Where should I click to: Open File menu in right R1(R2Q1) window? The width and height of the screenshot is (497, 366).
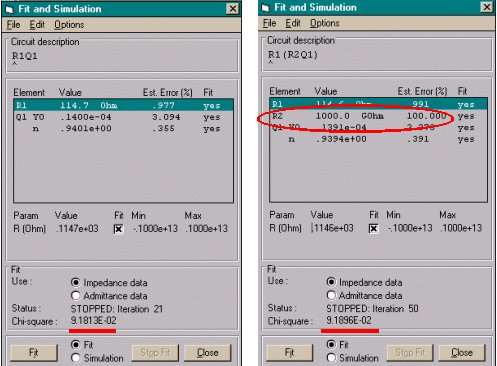click(269, 23)
